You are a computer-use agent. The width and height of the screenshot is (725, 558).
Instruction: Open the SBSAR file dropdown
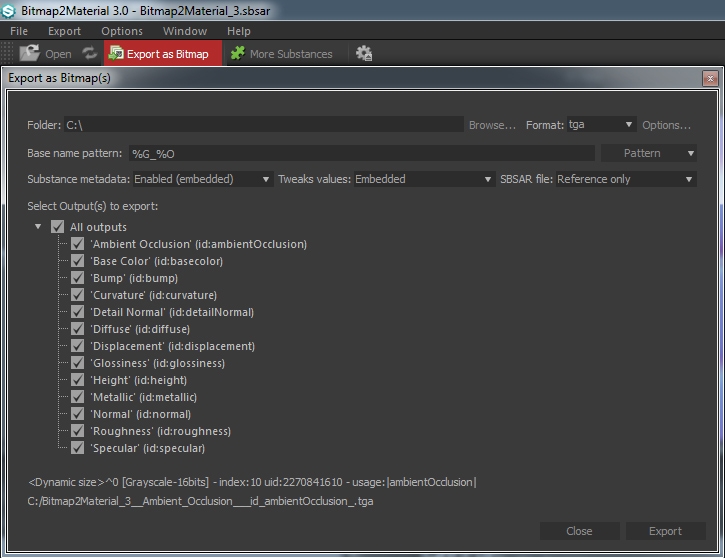pyautogui.click(x=626, y=179)
